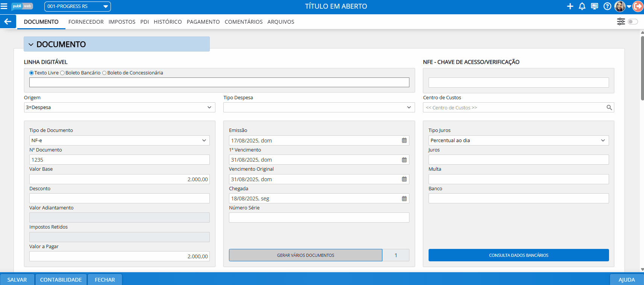Open the Tipo Despesa dropdown
This screenshot has height=285, width=644.
click(319, 108)
